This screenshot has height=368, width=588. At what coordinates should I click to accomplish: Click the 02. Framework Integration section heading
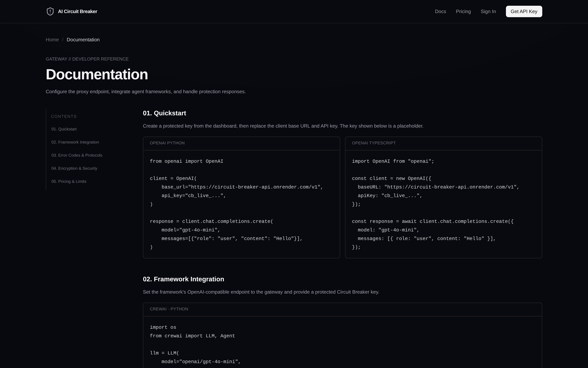pyautogui.click(x=184, y=279)
